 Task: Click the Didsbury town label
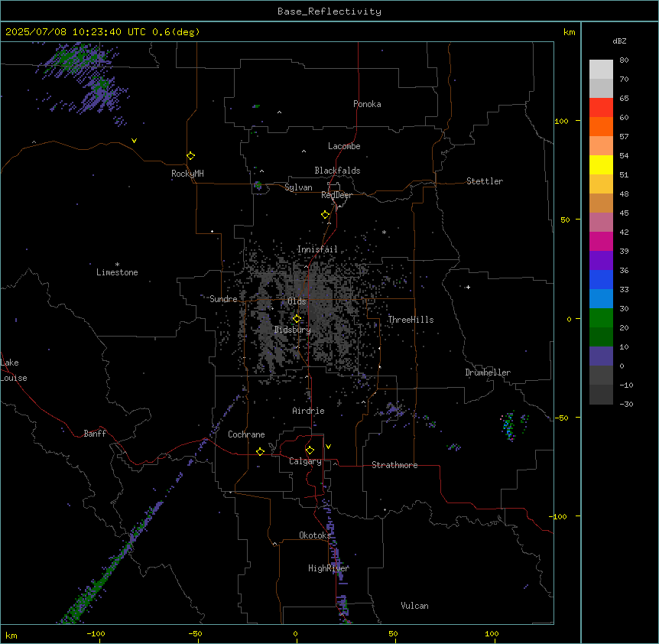pyautogui.click(x=293, y=330)
